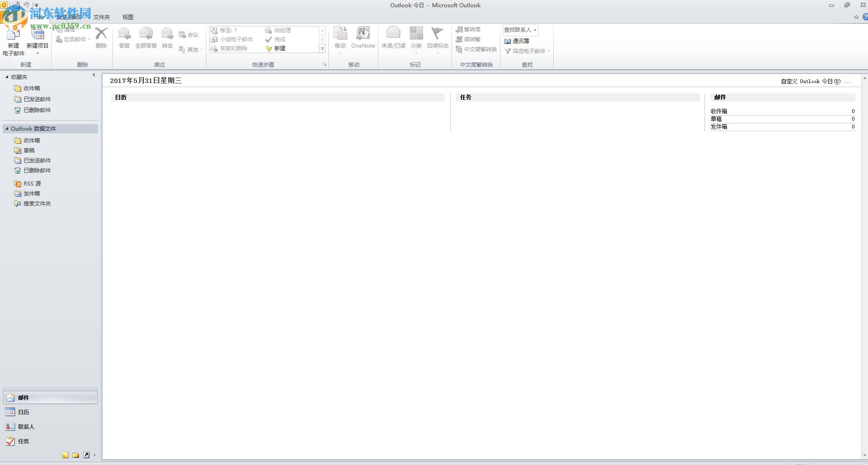The height and width of the screenshot is (465, 868).
Task: Select the 移至: ? quick step
Action: (x=224, y=30)
